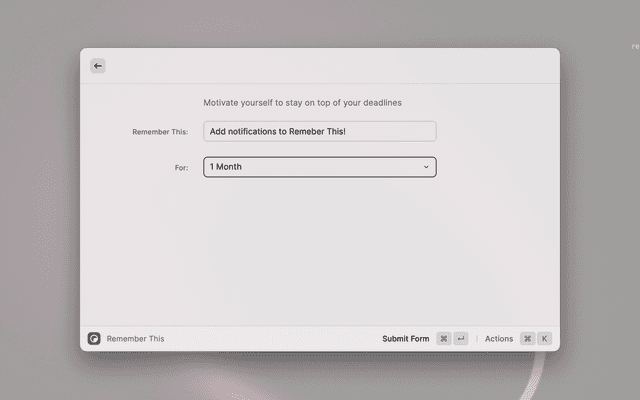Click the "For:" field label
Viewport: 640px width, 400px height.
pos(181,168)
